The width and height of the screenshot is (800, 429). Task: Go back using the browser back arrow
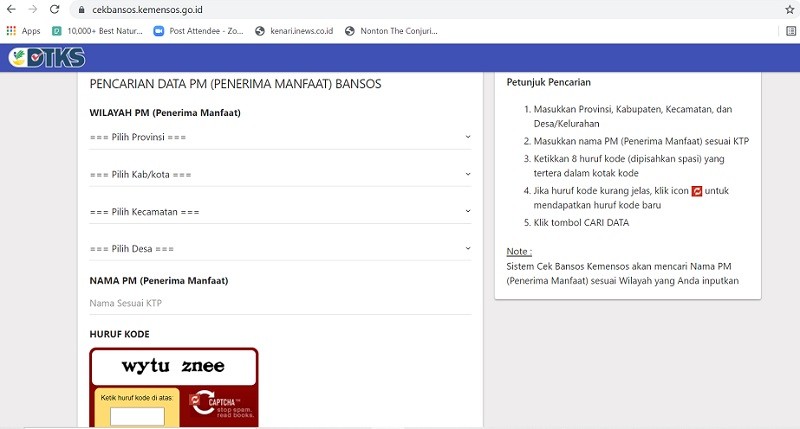11,9
